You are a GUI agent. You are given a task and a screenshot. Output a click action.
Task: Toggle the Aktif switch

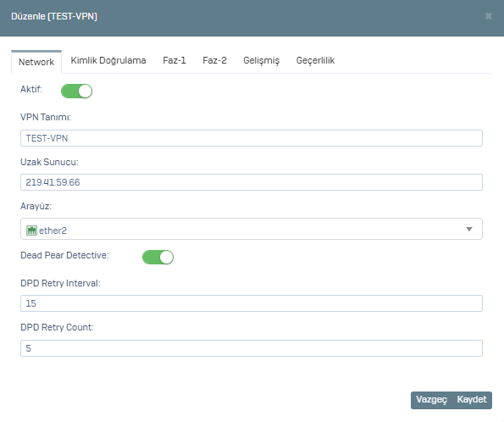pyautogui.click(x=76, y=91)
